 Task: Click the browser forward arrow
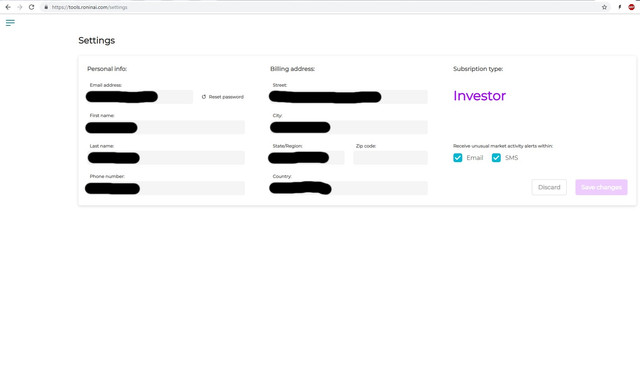(x=20, y=7)
